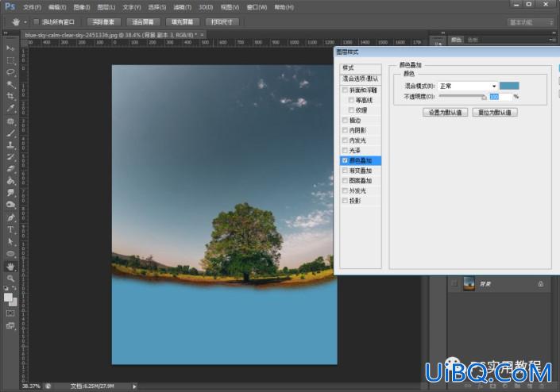Swap foreground and background colors

[x=14, y=288]
